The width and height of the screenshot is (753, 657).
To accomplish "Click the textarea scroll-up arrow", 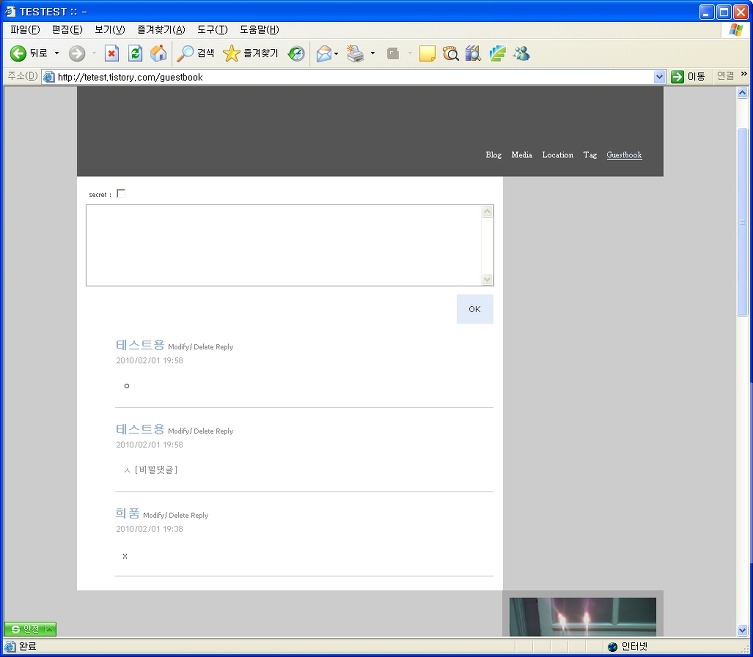I will (487, 211).
